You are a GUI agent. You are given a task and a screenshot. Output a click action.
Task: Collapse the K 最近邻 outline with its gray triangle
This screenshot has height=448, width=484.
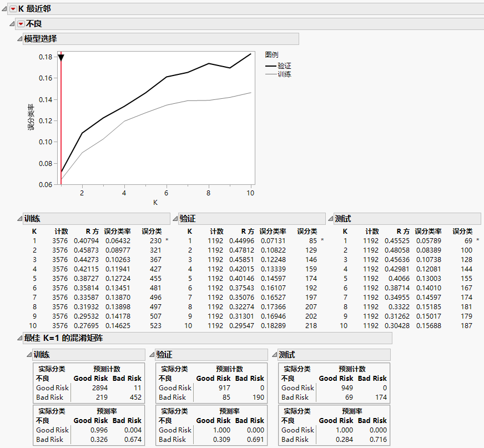tap(4, 9)
